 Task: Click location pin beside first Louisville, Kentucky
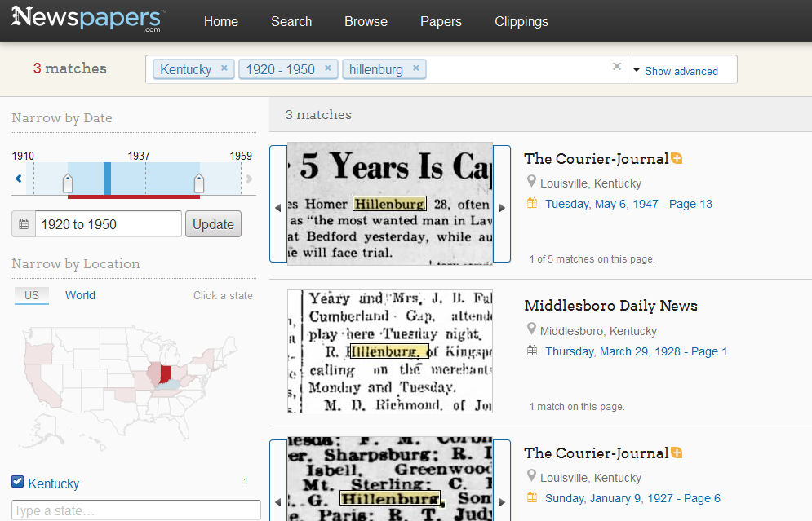point(531,182)
